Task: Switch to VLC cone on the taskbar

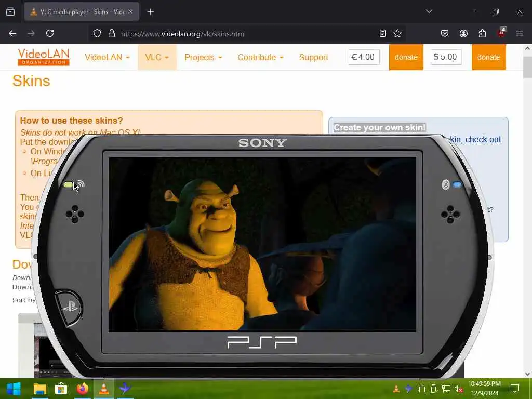Action: pyautogui.click(x=104, y=389)
